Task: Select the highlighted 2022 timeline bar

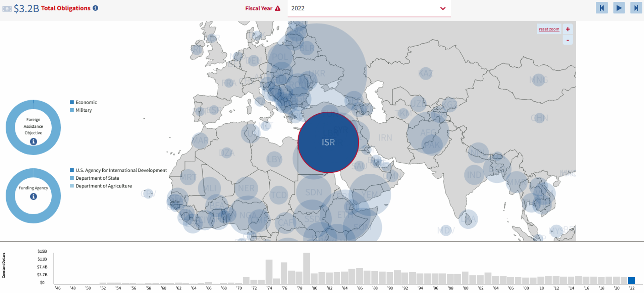Action: (631, 281)
